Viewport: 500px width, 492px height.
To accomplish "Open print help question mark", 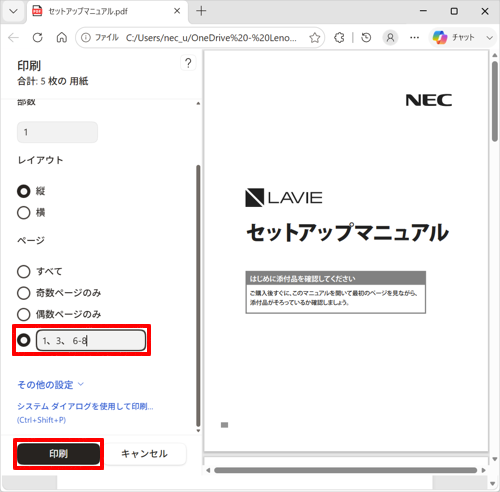I will pyautogui.click(x=188, y=63).
